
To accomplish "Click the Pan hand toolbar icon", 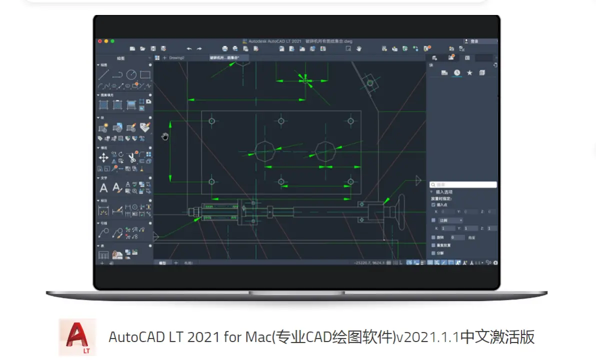I will (359, 48).
